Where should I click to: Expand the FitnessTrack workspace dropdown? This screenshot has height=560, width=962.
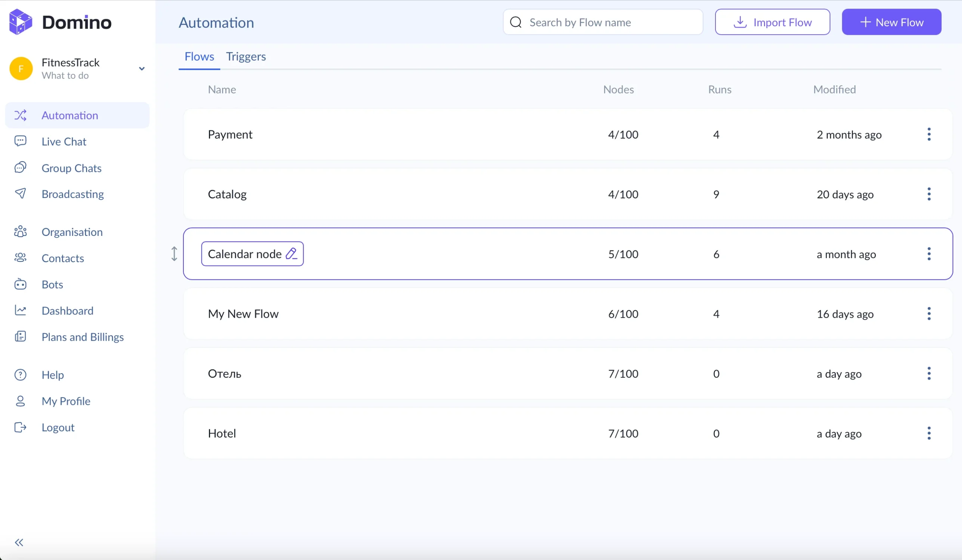pyautogui.click(x=142, y=69)
